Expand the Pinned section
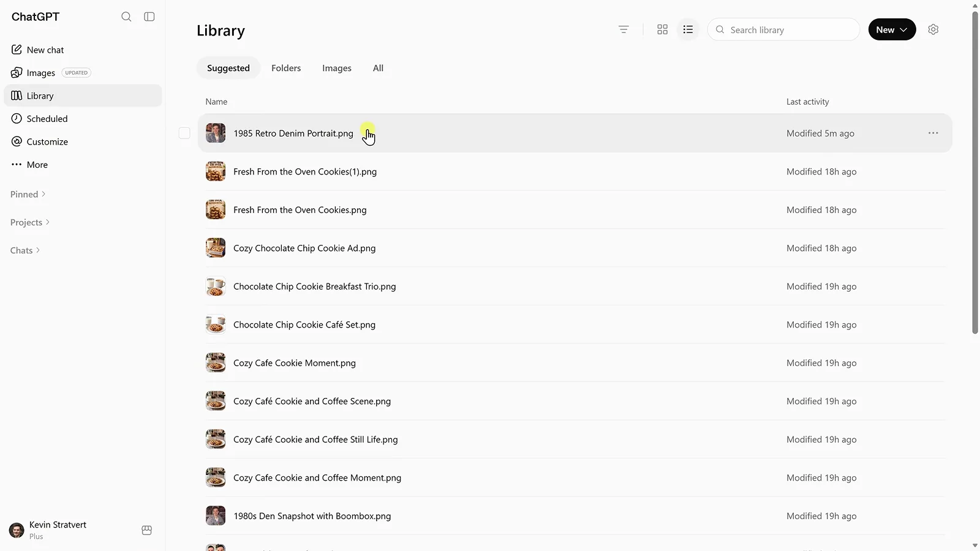980x551 pixels. click(x=28, y=194)
